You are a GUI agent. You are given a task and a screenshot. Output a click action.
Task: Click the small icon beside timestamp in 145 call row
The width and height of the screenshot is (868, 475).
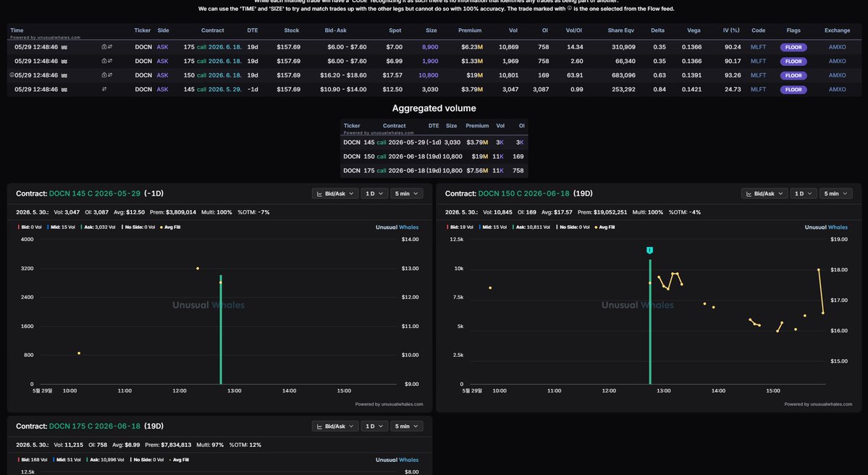pyautogui.click(x=64, y=90)
